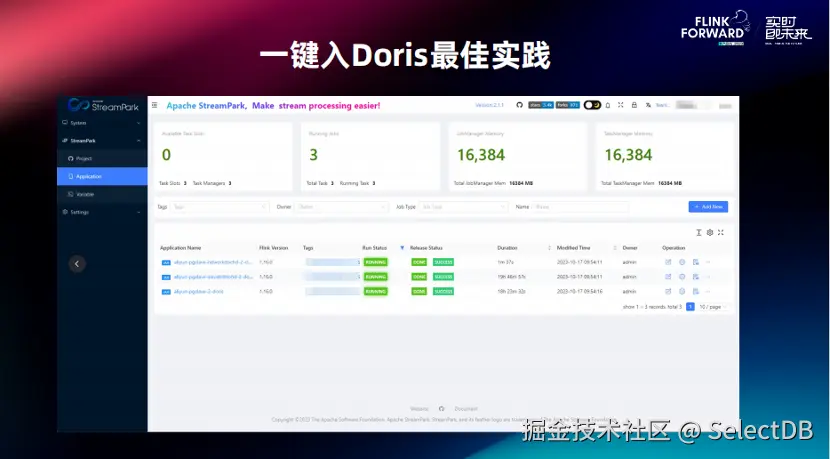Image resolution: width=830 pixels, height=460 pixels.
Task: Open the Run Status filter funnel icon
Action: tap(402, 248)
